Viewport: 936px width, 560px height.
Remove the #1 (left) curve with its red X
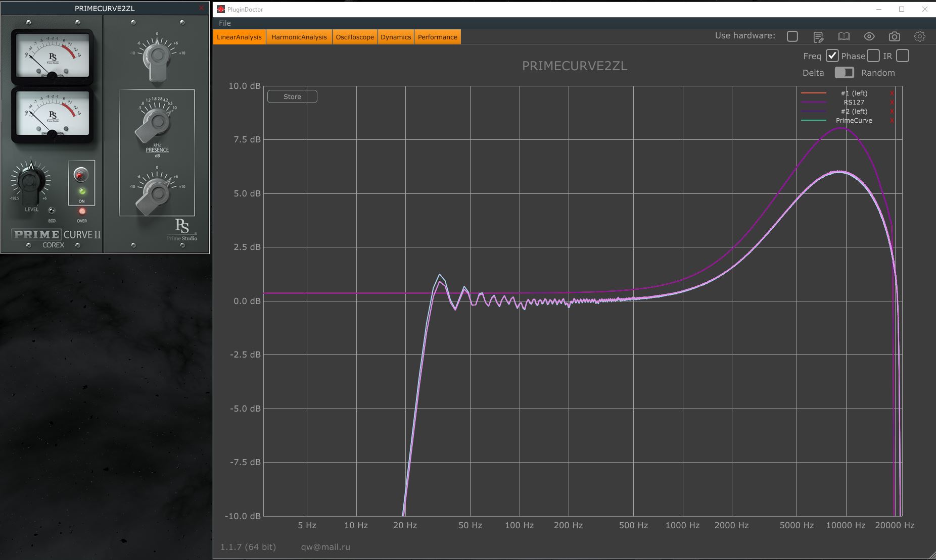892,93
